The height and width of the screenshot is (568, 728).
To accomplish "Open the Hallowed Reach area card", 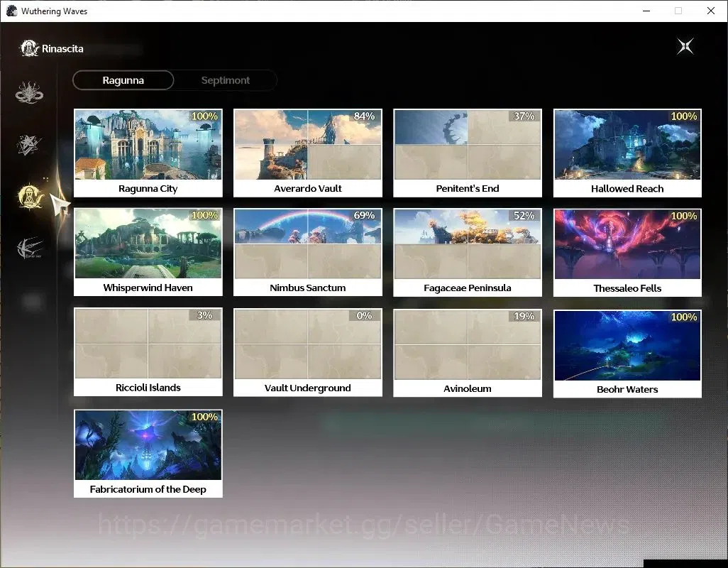I will tap(627, 153).
